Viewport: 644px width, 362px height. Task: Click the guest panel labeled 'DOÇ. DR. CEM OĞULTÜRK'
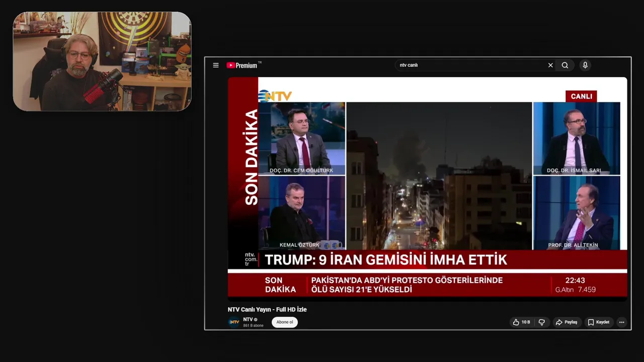pos(302,138)
